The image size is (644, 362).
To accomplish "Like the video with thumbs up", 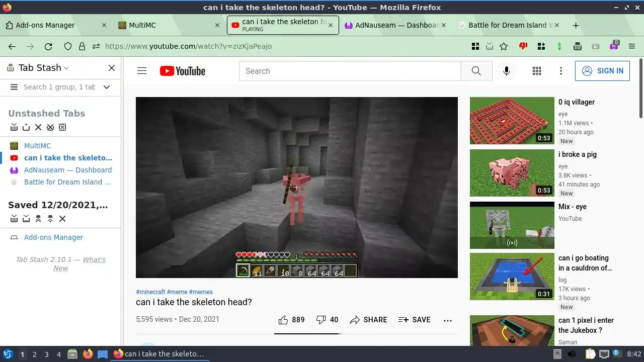I will point(291,320).
